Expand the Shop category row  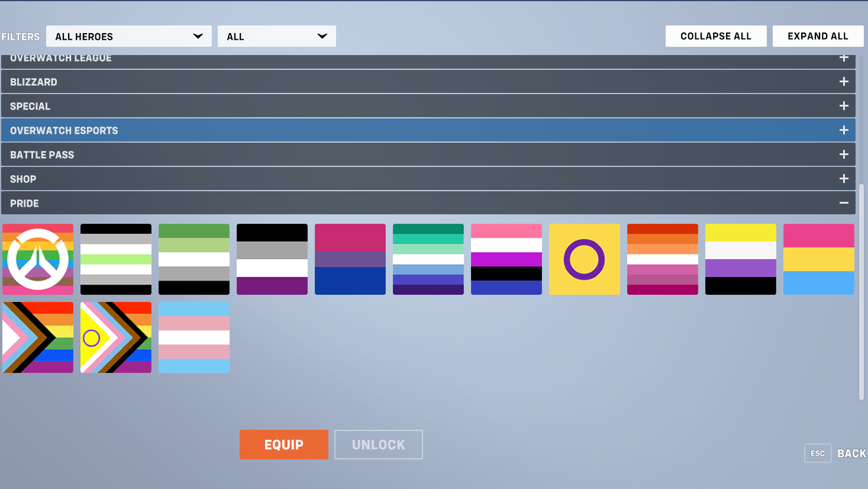tap(428, 179)
